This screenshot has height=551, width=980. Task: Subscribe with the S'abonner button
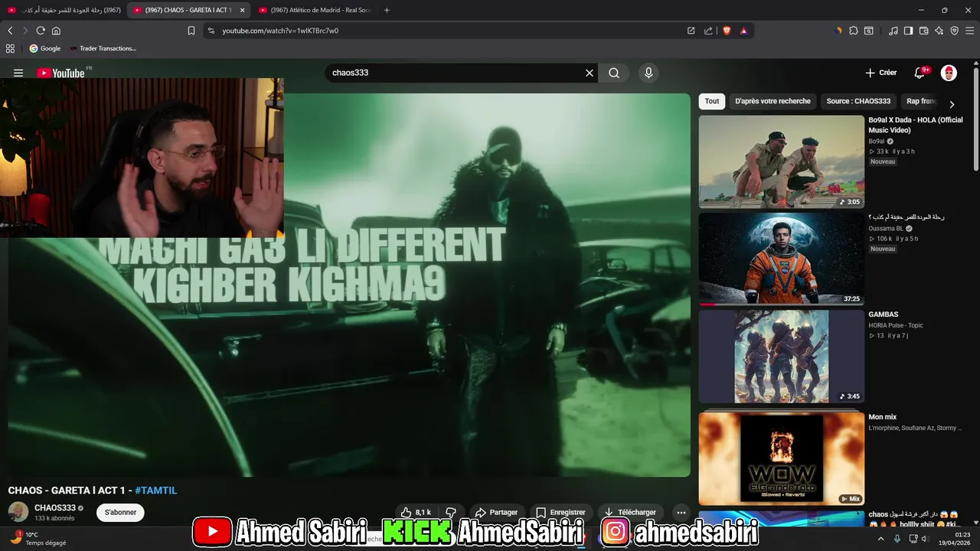click(x=120, y=512)
